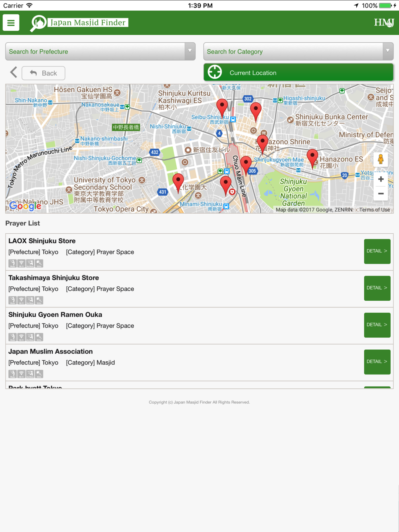Tap the Wi-Fi icon in status bar
The height and width of the screenshot is (532, 399).
point(29,6)
